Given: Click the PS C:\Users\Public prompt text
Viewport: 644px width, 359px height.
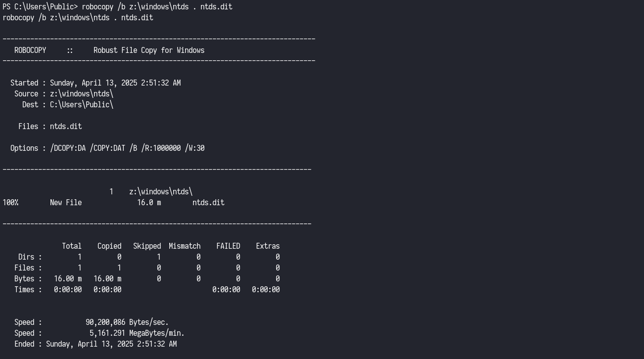Looking at the screenshot, I should pyautogui.click(x=40, y=7).
